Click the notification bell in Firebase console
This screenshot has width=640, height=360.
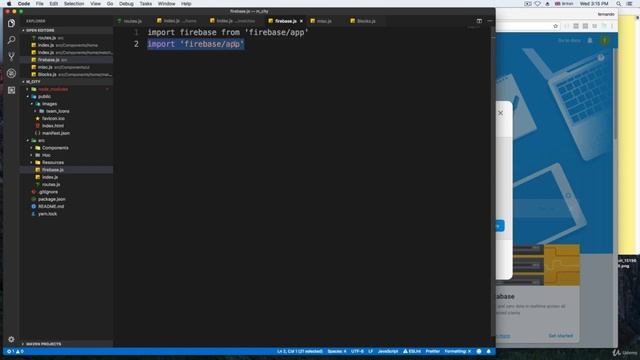click(x=590, y=40)
